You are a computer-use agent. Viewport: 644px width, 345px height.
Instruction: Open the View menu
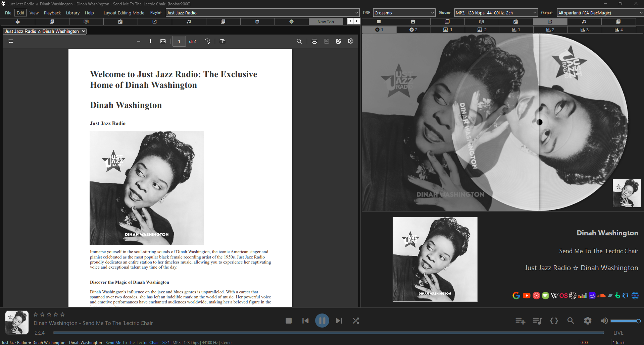pos(34,13)
